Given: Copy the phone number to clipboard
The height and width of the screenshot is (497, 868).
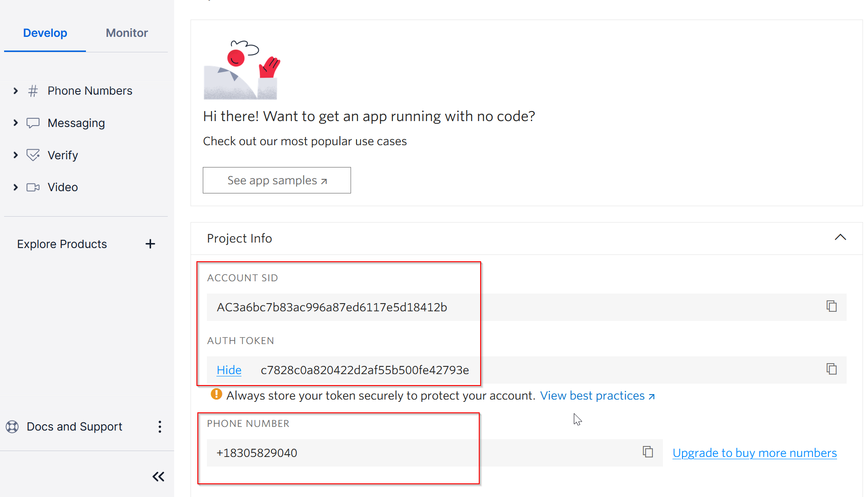Looking at the screenshot, I should tap(647, 452).
